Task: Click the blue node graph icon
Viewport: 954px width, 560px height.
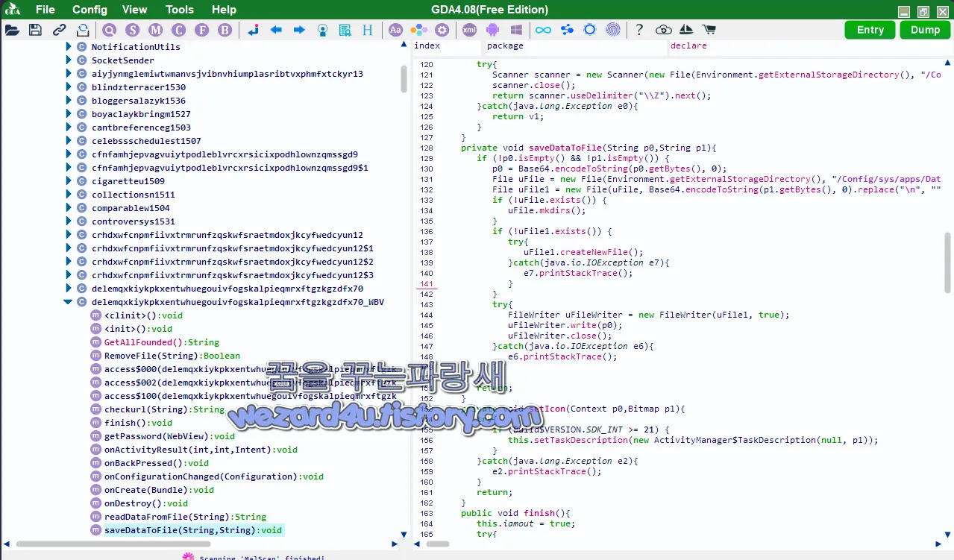Action: (x=567, y=30)
